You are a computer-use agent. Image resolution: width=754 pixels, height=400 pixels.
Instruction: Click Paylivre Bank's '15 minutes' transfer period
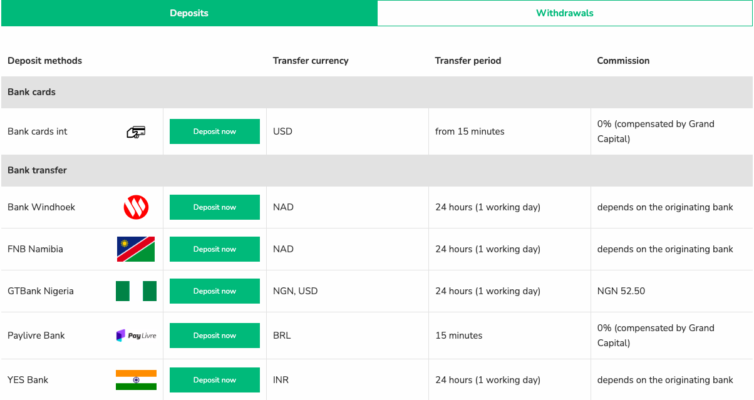click(459, 336)
